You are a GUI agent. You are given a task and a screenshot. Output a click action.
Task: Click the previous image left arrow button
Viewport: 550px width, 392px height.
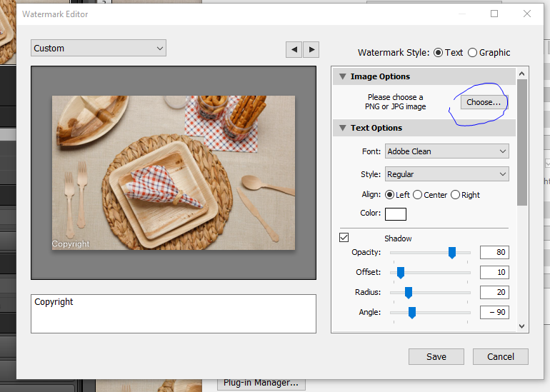[294, 49]
